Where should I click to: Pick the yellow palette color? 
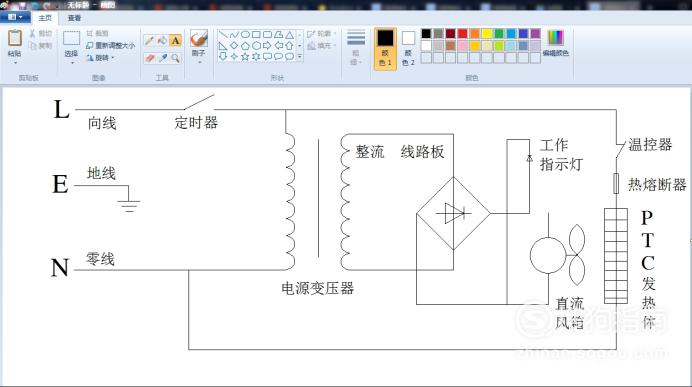pyautogui.click(x=487, y=34)
